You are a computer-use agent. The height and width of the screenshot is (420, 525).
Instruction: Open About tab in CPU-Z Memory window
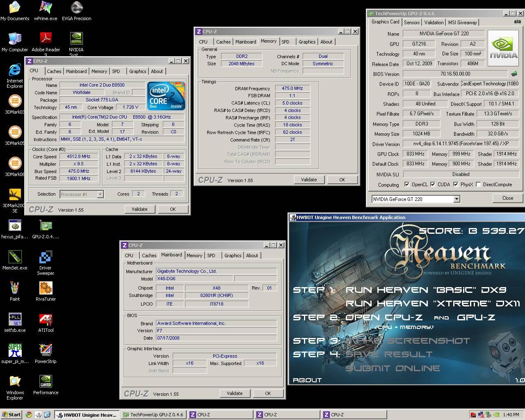click(326, 42)
